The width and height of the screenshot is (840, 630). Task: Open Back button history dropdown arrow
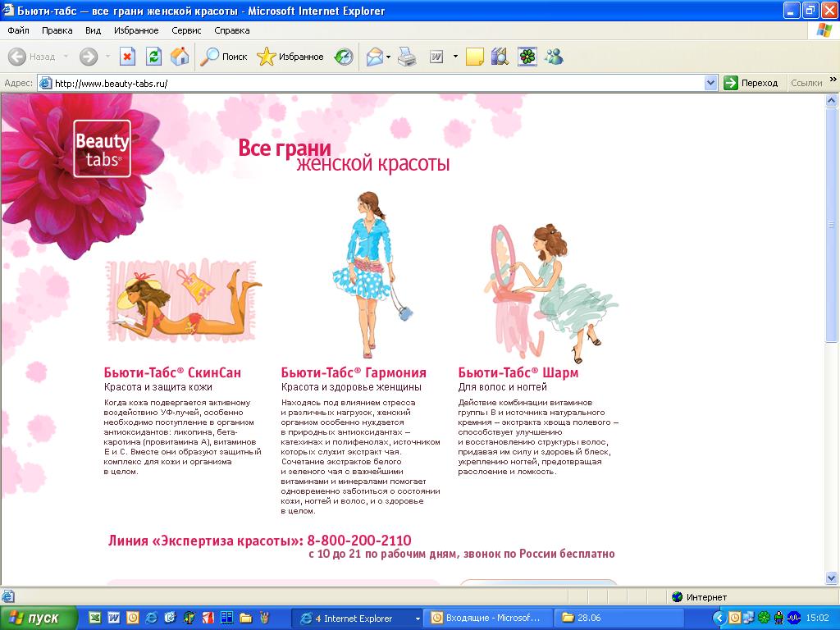(x=66, y=57)
